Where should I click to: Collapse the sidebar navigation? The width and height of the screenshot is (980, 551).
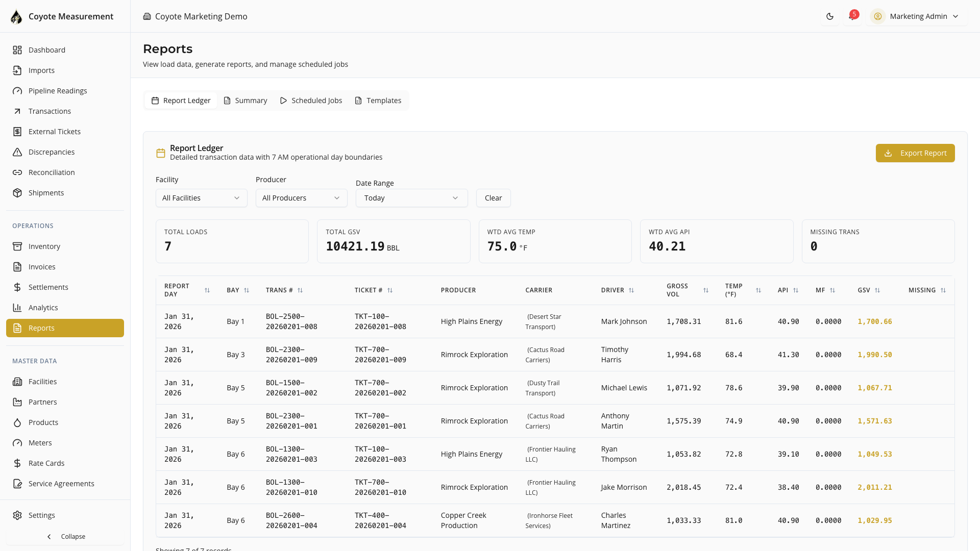pos(65,537)
